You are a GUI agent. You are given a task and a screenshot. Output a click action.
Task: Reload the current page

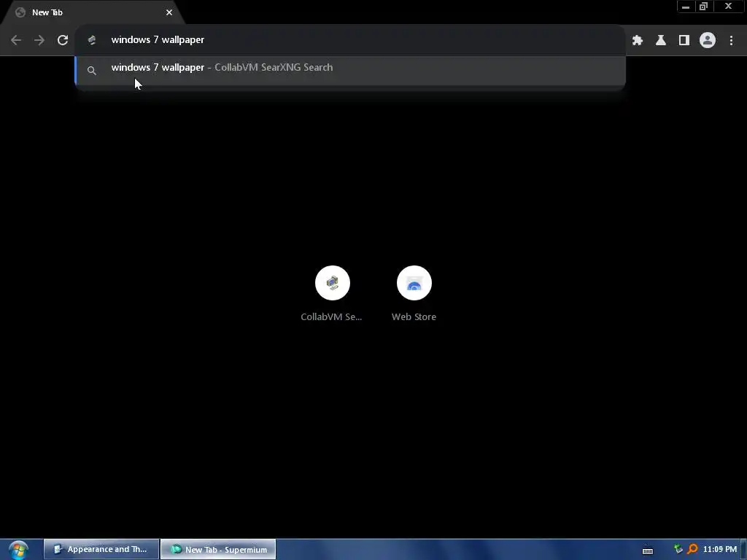pos(63,40)
